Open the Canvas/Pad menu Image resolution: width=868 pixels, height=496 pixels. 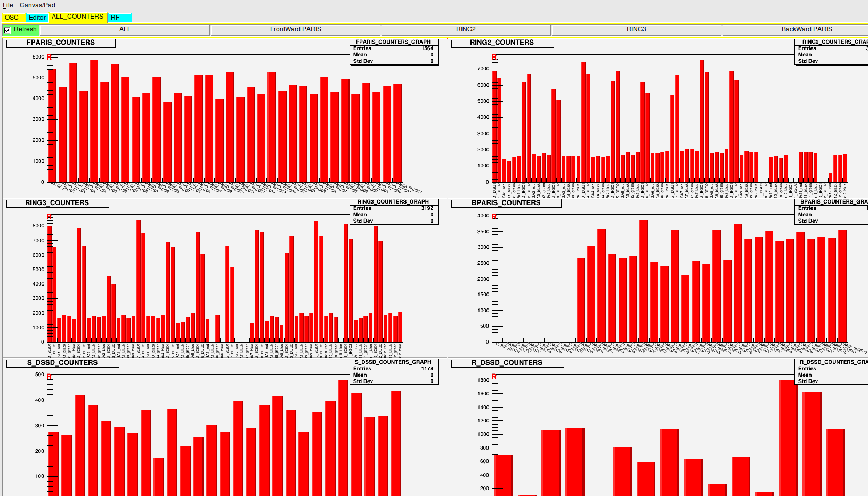point(37,5)
